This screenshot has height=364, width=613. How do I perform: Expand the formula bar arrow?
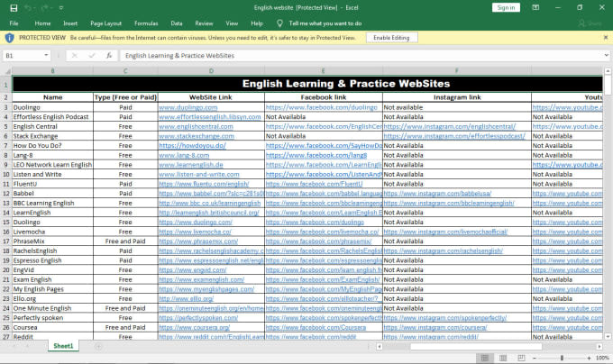(607, 55)
